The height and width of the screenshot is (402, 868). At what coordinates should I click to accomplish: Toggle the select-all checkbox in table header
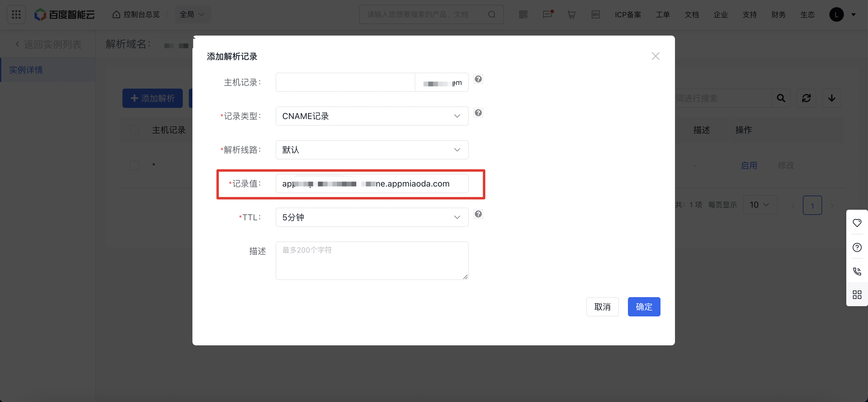[135, 130]
